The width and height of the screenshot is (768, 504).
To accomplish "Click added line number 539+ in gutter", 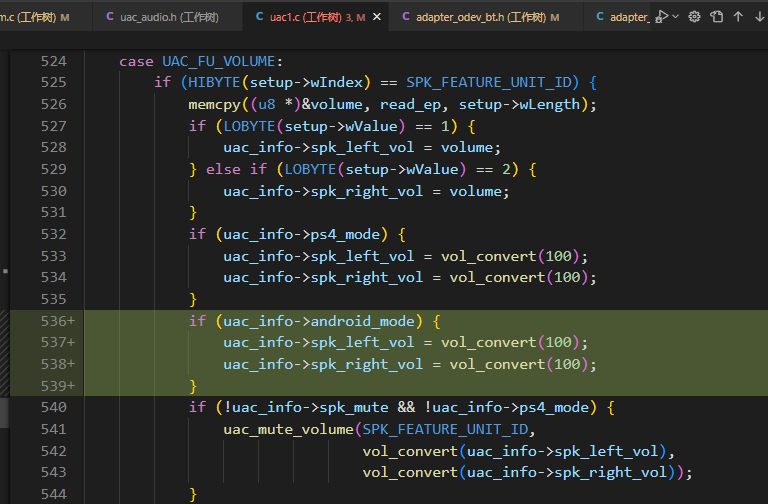I will pyautogui.click(x=58, y=386).
